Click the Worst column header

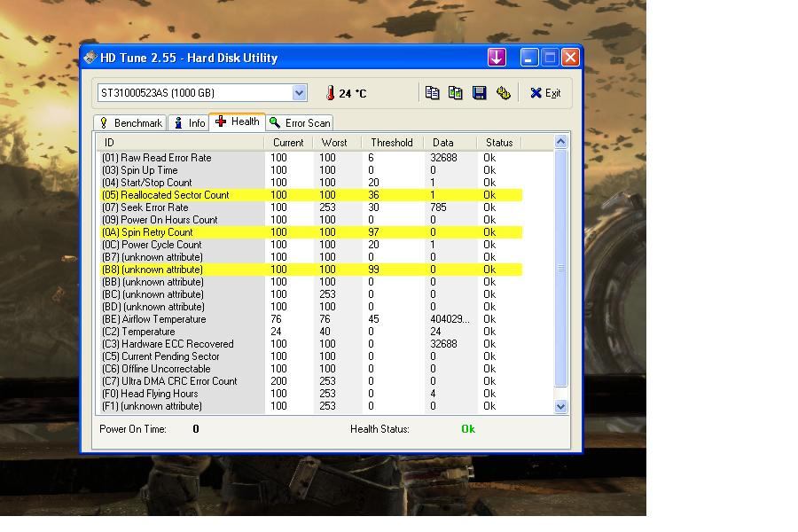pos(336,143)
